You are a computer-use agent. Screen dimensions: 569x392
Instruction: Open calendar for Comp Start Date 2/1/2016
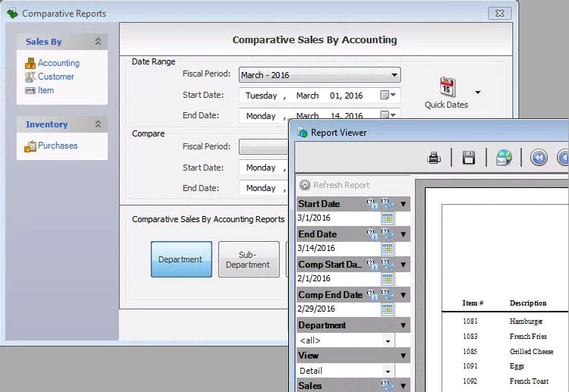[x=387, y=279]
